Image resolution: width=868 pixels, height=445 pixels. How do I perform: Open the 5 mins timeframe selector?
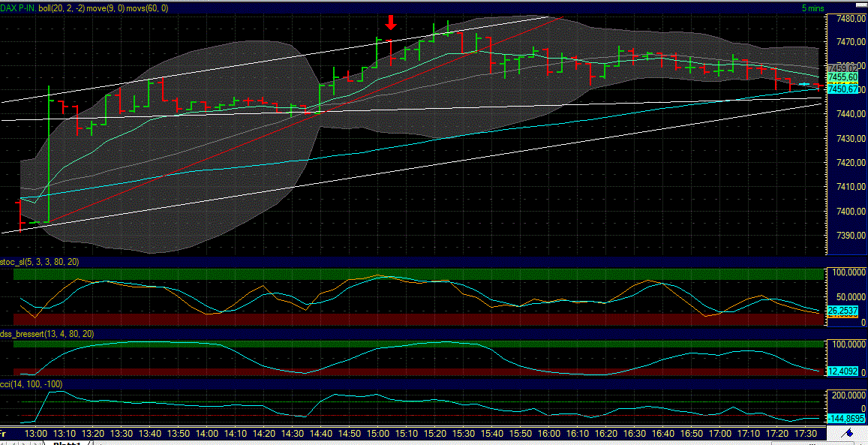click(x=814, y=6)
